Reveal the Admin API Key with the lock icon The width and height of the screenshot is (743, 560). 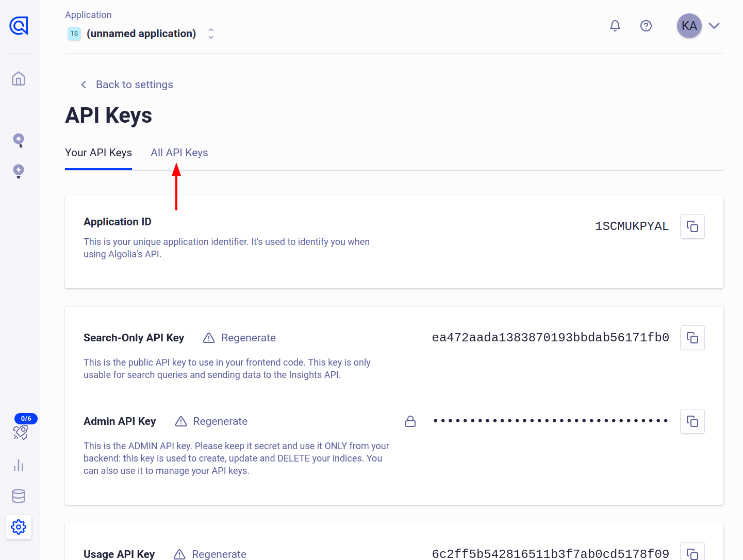point(410,421)
